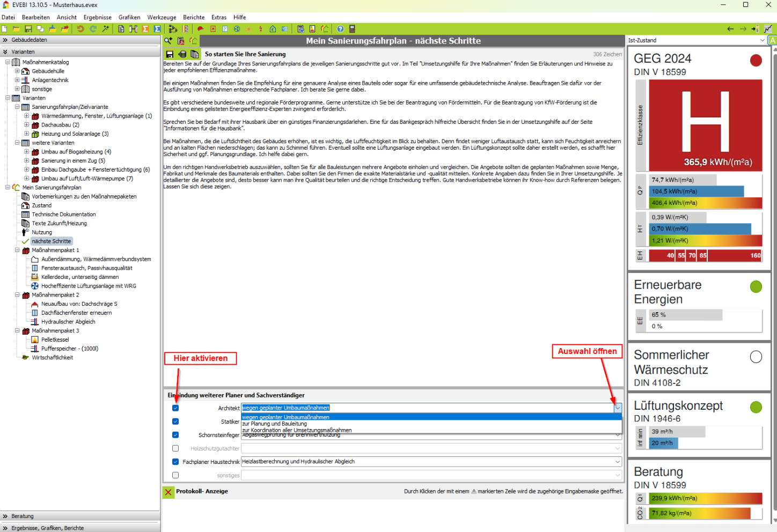Image resolution: width=777 pixels, height=532 pixels.
Task: Click the magic wand toolbar icon
Action: pos(106,29)
